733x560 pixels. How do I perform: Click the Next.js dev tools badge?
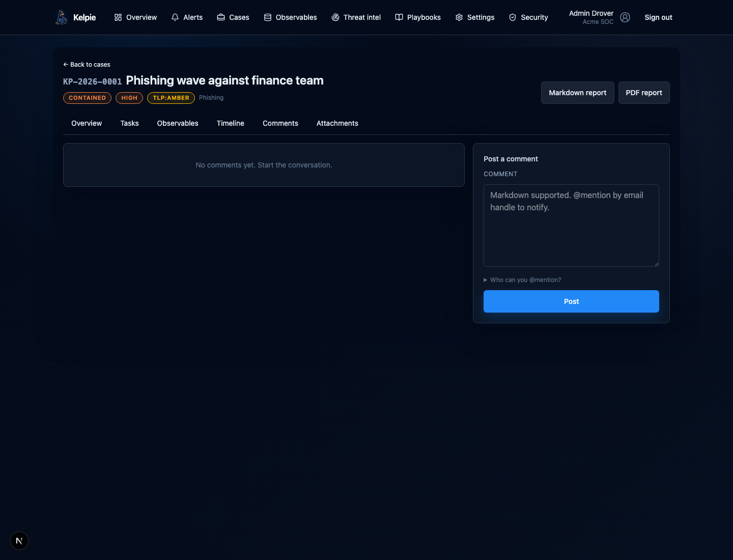click(x=19, y=541)
